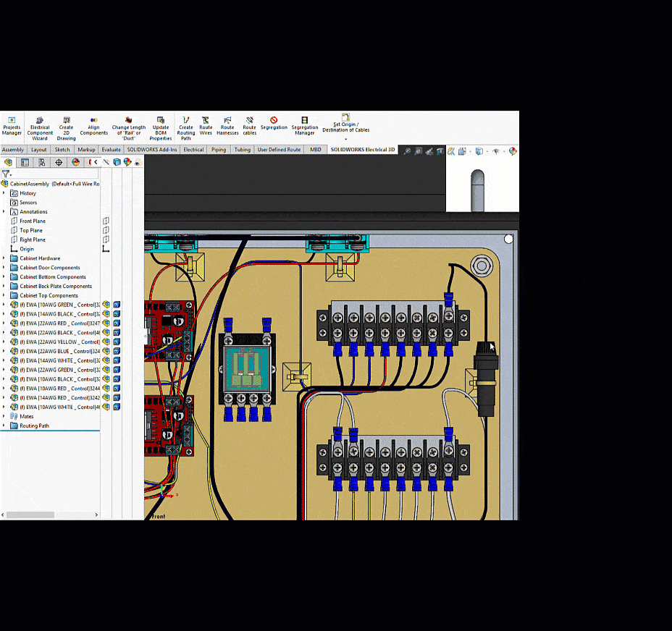Click Update BOM Properties
Viewport: 672px width, 631px height.
(x=161, y=128)
